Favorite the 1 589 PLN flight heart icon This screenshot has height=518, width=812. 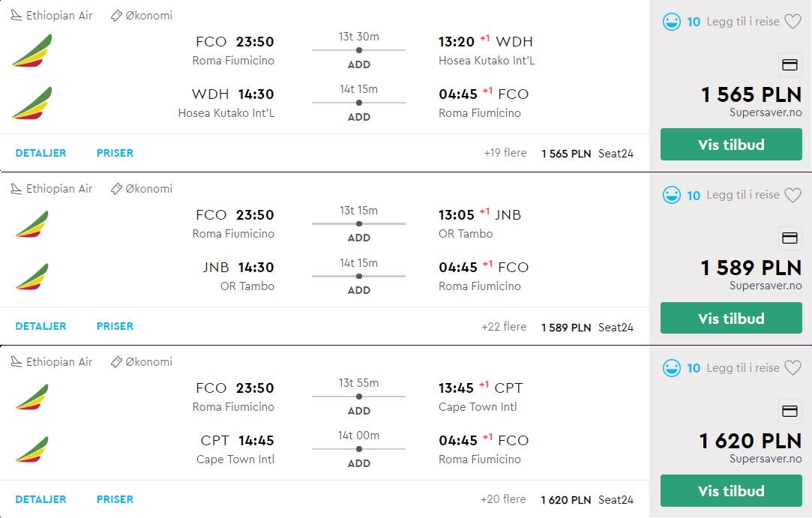(x=793, y=195)
